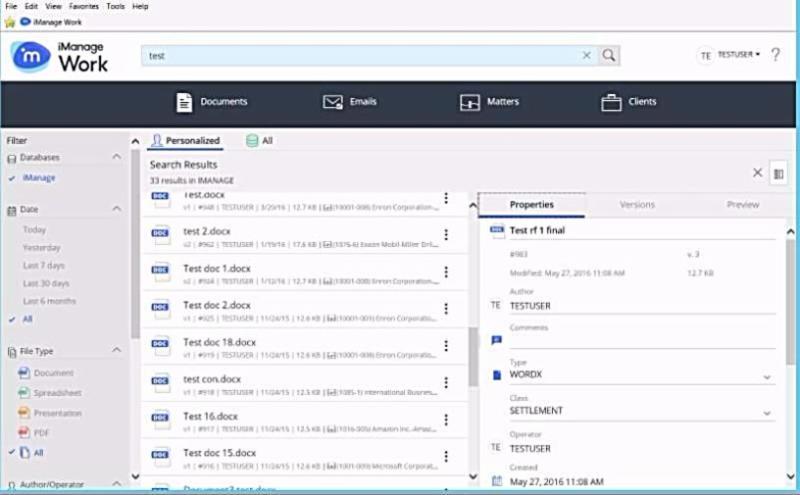Open kebab menu for Test doc 18.docx

tap(446, 345)
